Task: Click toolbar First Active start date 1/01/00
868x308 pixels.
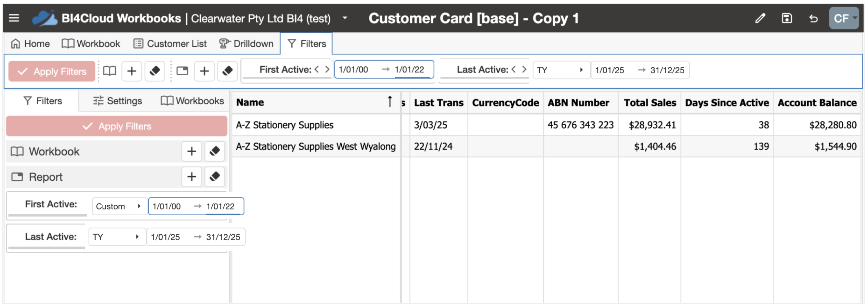Action: pos(353,69)
